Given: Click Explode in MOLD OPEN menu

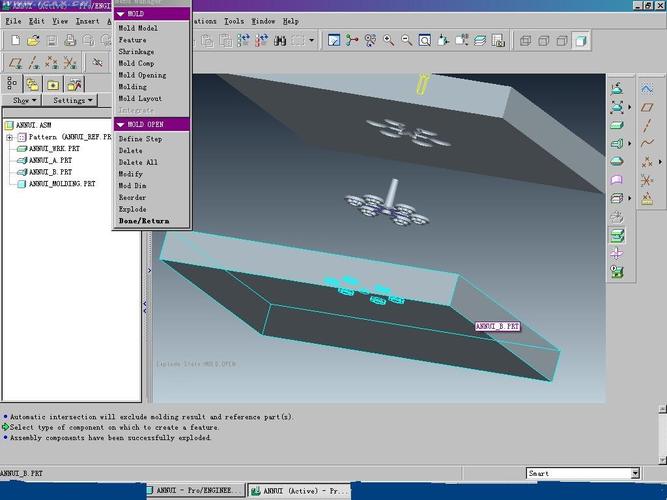Looking at the screenshot, I should pos(132,209).
